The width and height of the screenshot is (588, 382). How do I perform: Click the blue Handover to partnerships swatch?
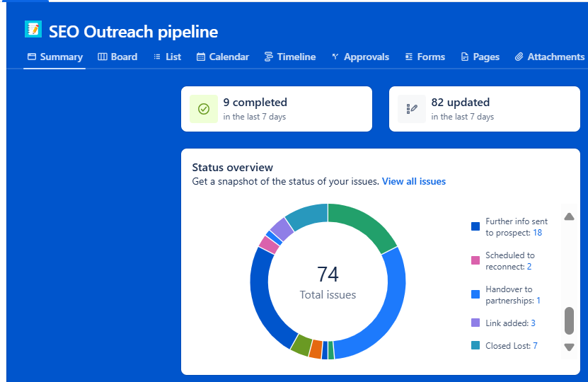click(x=475, y=294)
